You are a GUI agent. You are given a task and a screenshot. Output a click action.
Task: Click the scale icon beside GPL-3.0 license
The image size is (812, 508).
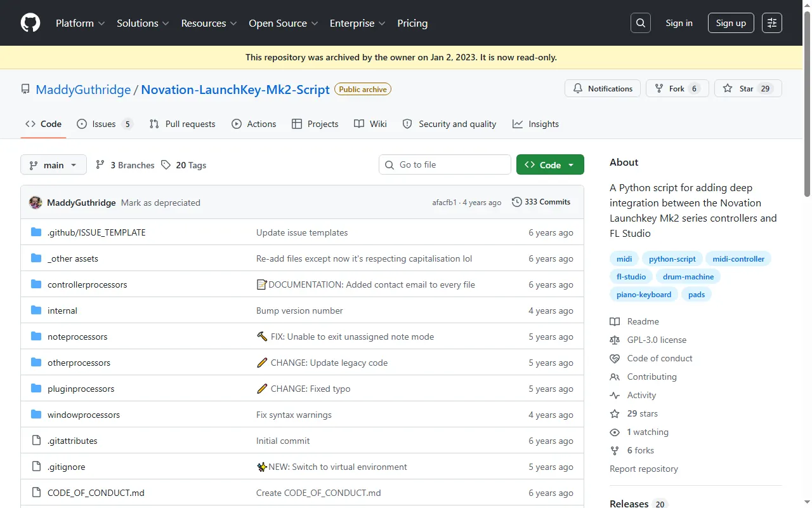coord(615,340)
